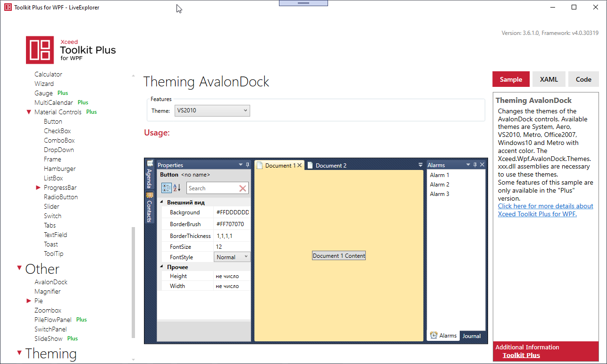
Task: Click the Contacts side tab icon
Action: point(150,195)
